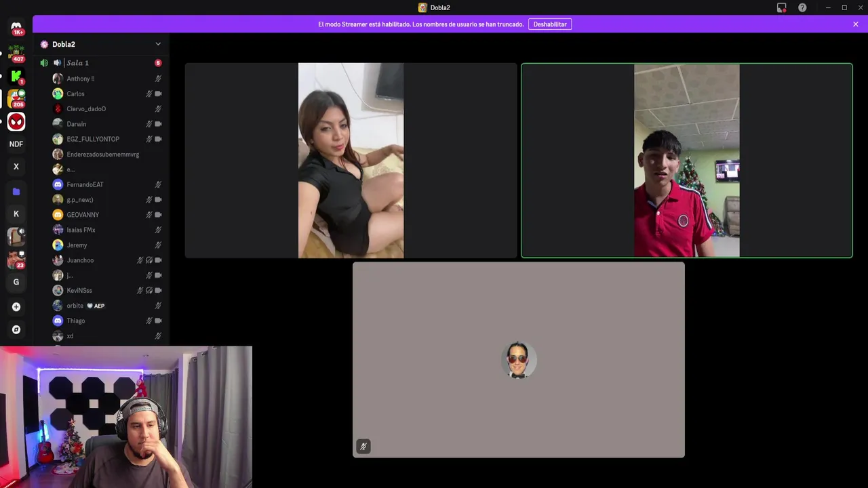Click the Dobla2 server name header
The width and height of the screenshot is (868, 488).
point(64,44)
